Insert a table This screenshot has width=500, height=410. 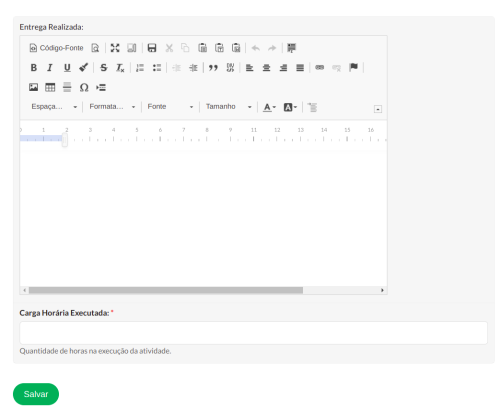click(50, 87)
